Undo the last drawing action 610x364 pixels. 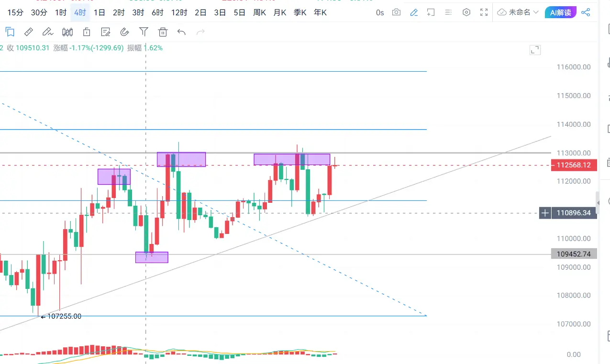coord(181,32)
